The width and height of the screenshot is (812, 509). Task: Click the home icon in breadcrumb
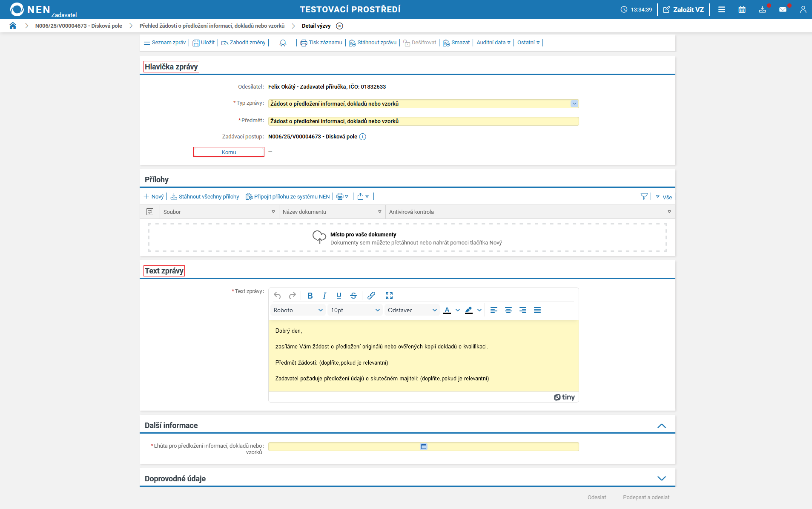[x=13, y=26]
